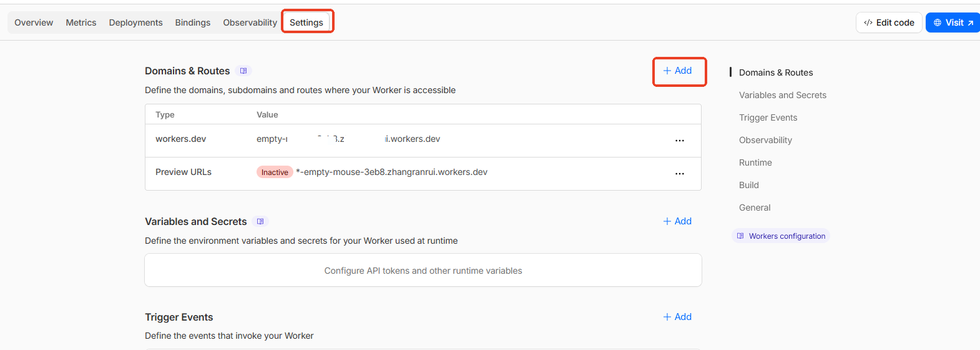
Task: Add a new variable or secret
Action: tap(677, 221)
